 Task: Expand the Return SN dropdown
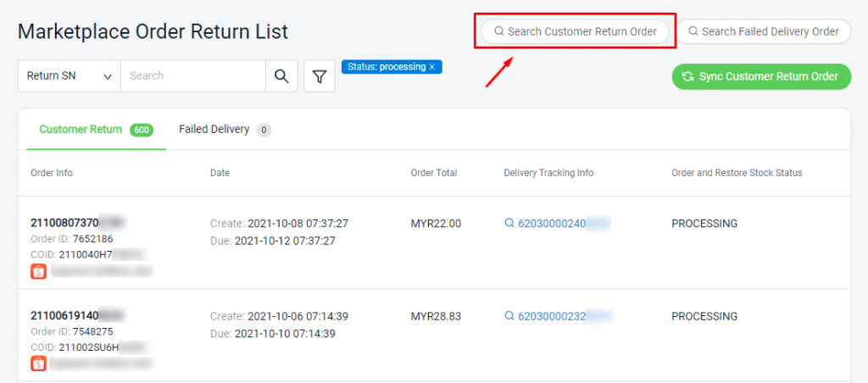pos(70,76)
